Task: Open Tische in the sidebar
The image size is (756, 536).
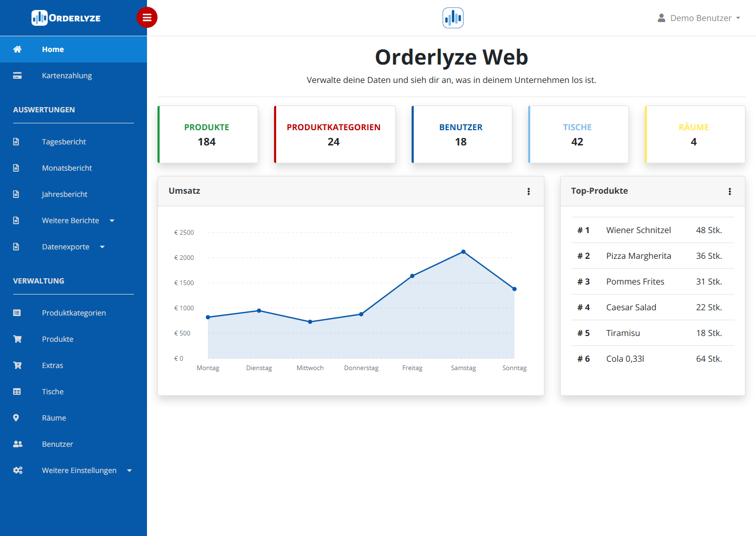Action: (x=73, y=392)
